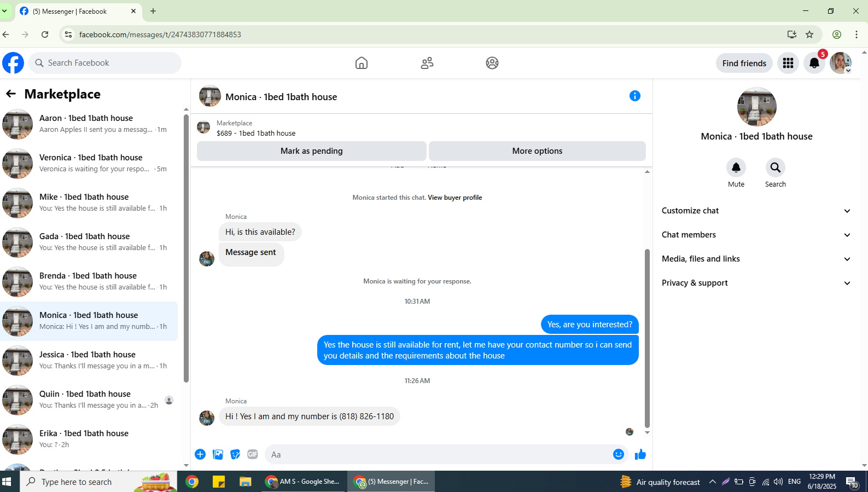Mute the Monica conversation
The width and height of the screenshot is (868, 492).
point(736,167)
